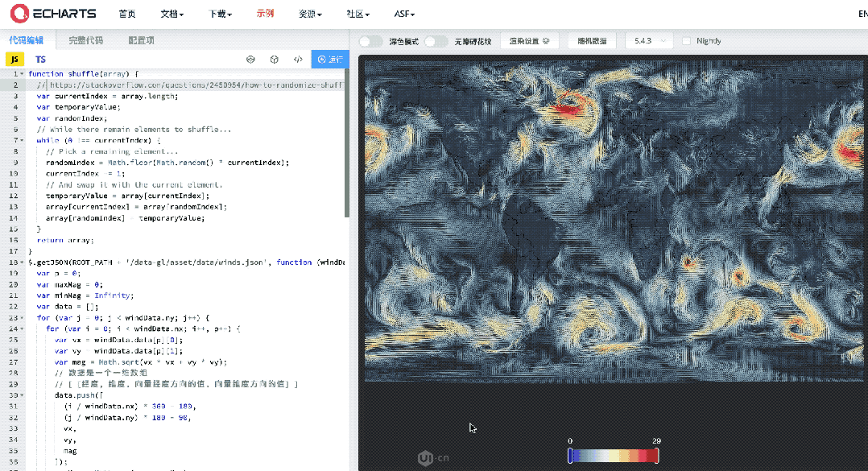Screen dimensions: 868x471
Task: Click 'var randomIndex;' code line
Action: 72,118
